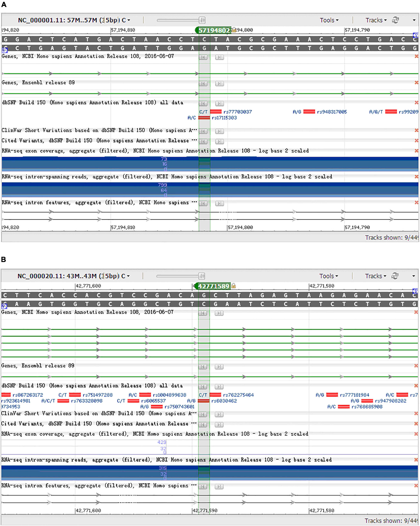
Task: Close the Ensembl Genes track in panel A
Action: [416, 83]
